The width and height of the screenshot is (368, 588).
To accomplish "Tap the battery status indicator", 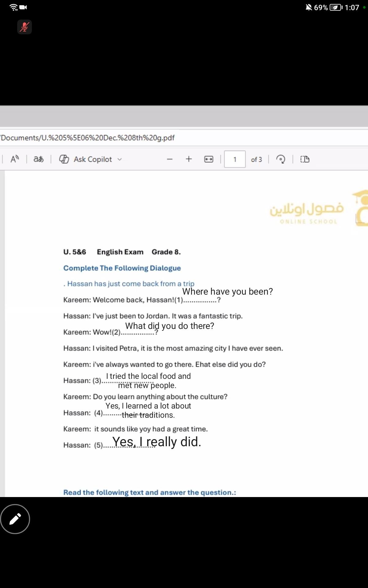I will [335, 7].
